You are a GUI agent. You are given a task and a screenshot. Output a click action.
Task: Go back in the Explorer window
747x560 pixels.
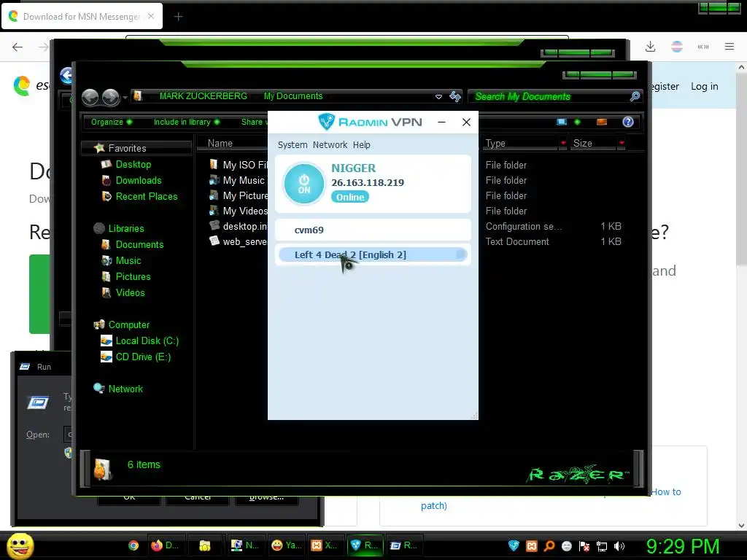pos(90,97)
